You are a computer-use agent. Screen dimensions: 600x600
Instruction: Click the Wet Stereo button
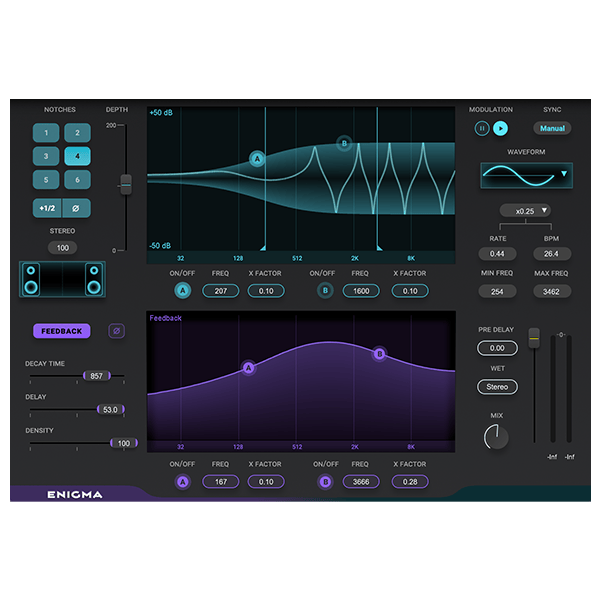pyautogui.click(x=497, y=387)
